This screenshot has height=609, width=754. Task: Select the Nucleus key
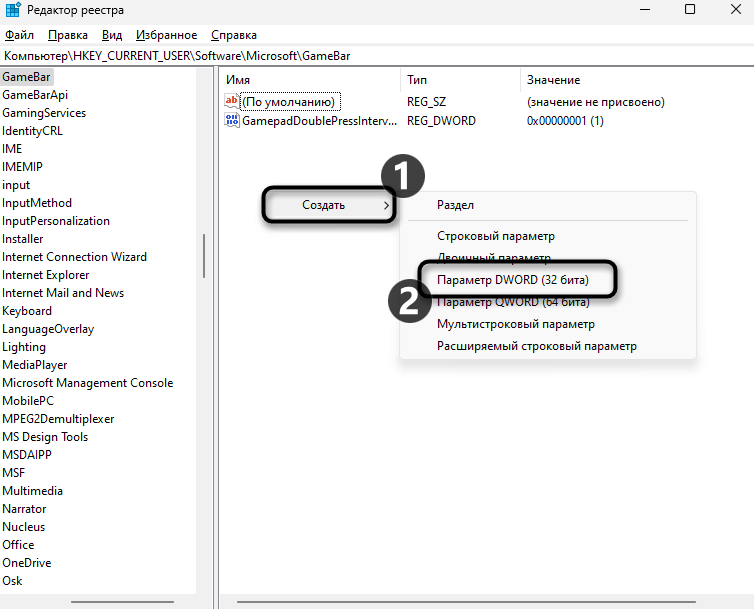tap(24, 527)
